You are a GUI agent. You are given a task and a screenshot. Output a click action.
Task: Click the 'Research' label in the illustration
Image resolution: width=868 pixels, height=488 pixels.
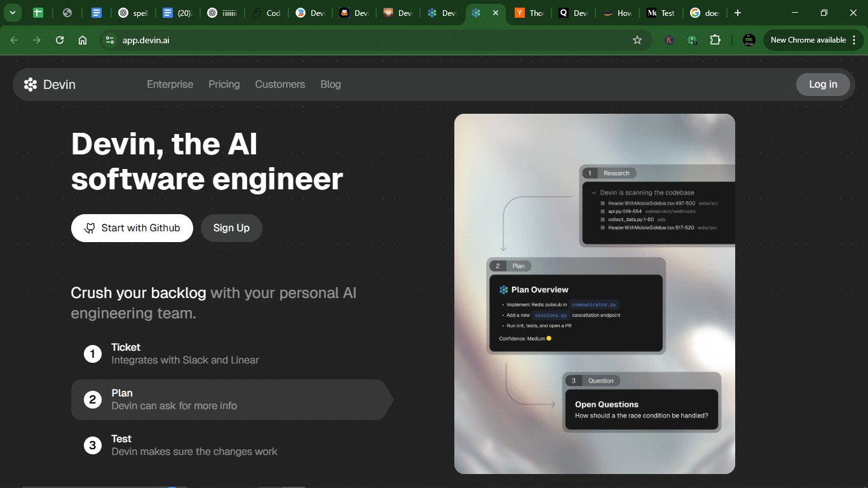point(616,173)
